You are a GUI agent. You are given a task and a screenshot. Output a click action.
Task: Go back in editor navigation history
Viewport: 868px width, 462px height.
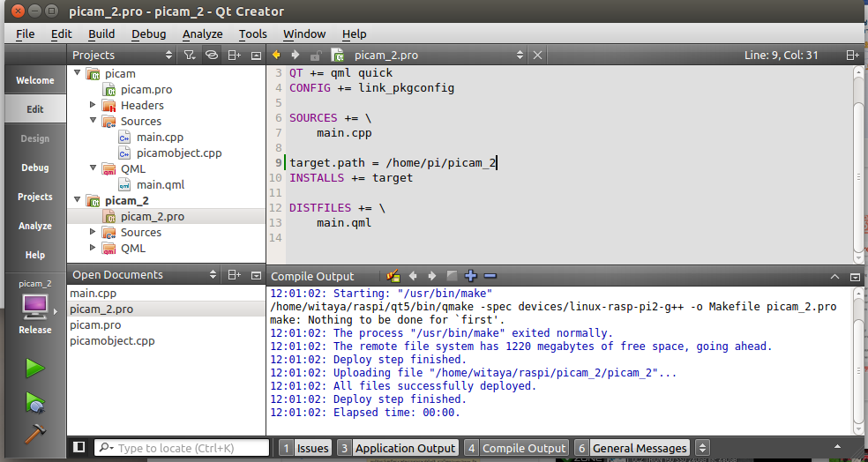click(x=276, y=55)
